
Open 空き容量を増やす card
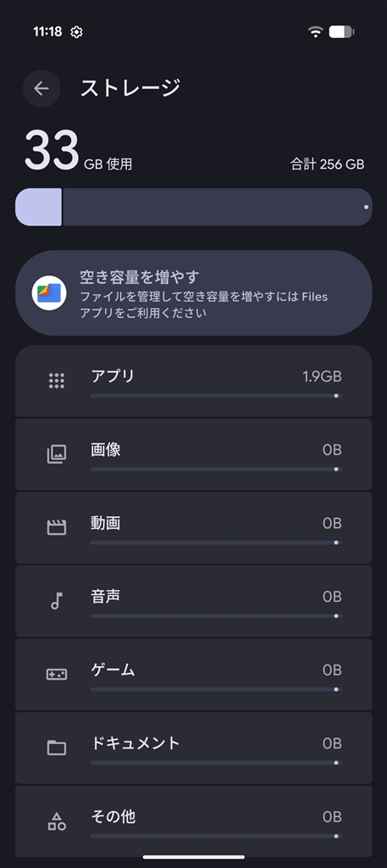click(x=193, y=292)
